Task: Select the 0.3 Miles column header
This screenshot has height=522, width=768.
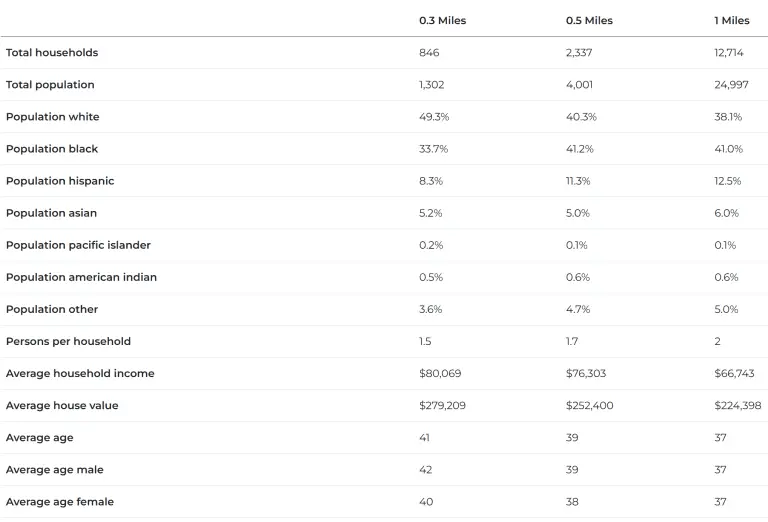Action: 442,21
